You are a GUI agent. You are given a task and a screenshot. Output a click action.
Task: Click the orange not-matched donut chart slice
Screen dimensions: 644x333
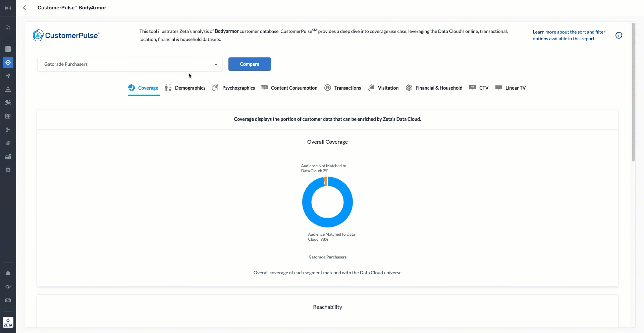coord(326,181)
